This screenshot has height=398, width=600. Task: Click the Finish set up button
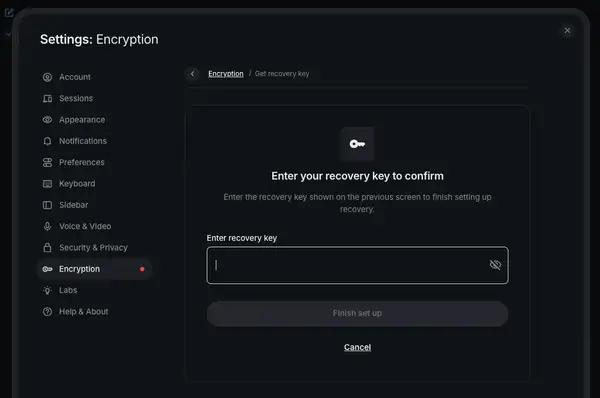[357, 313]
